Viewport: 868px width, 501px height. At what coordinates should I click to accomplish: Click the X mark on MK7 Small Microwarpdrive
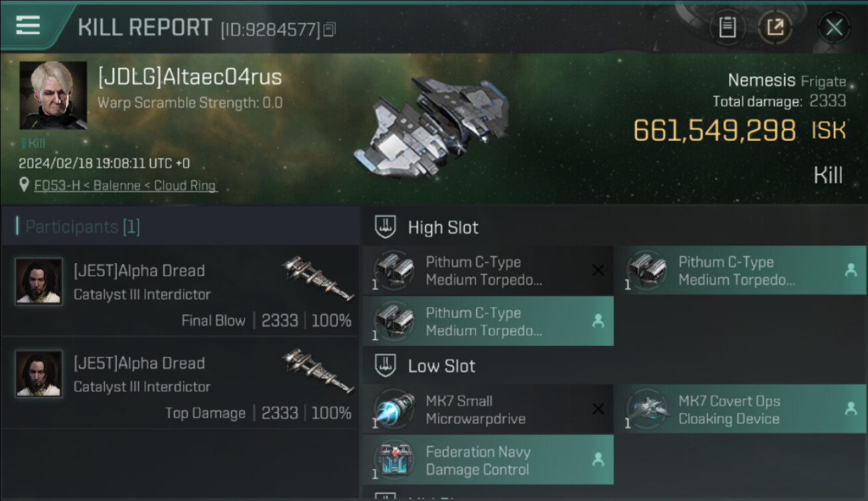pyautogui.click(x=598, y=409)
